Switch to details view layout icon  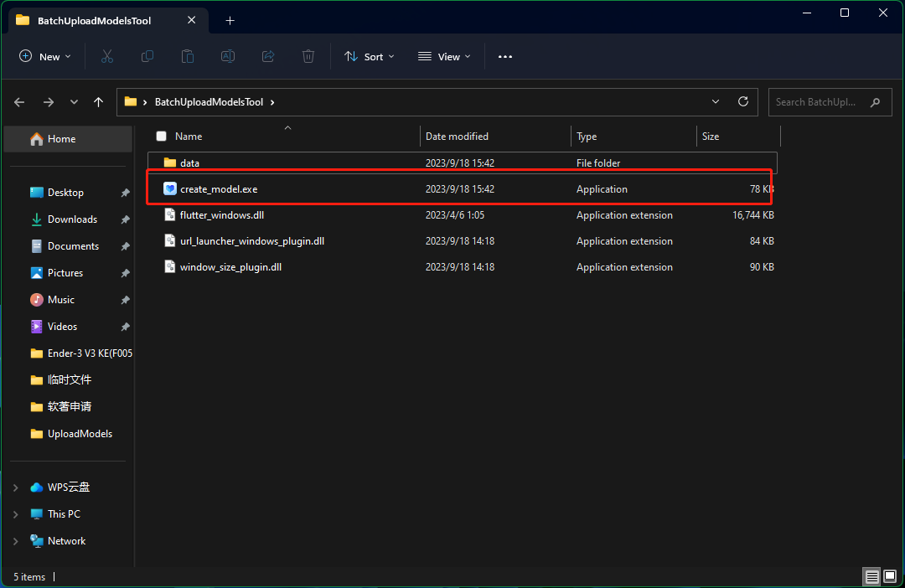[872, 576]
